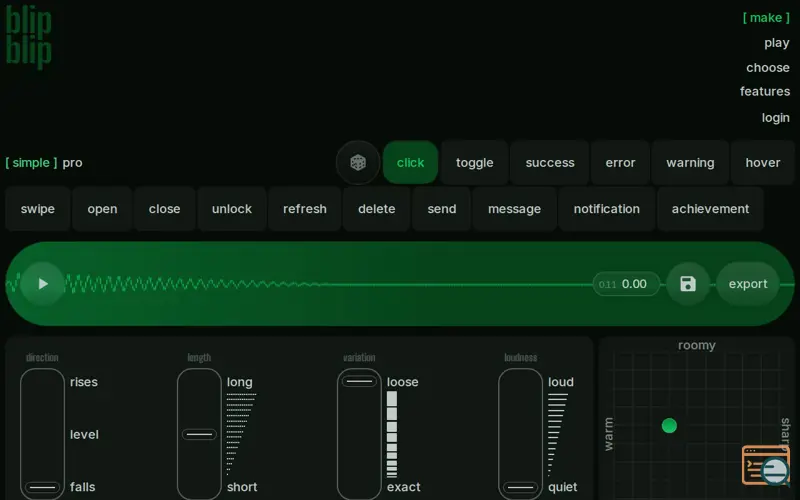
Task: Choose the delete sound preset
Action: [x=377, y=209]
